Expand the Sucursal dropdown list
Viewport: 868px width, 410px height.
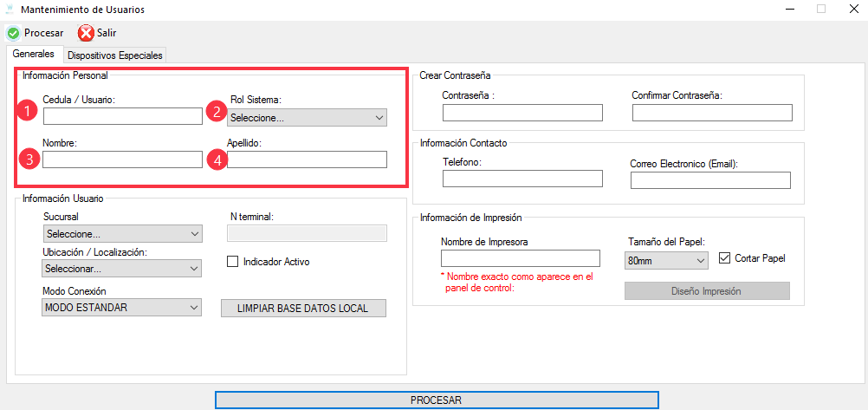coord(122,234)
